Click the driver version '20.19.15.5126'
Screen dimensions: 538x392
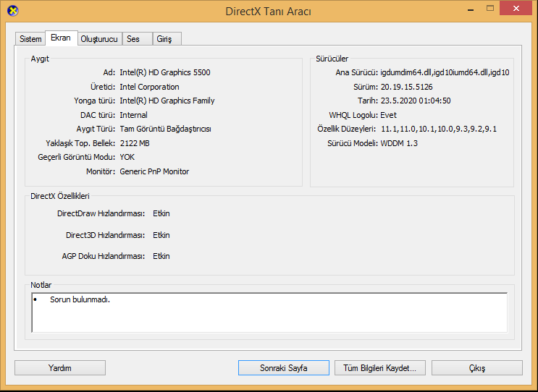point(407,87)
